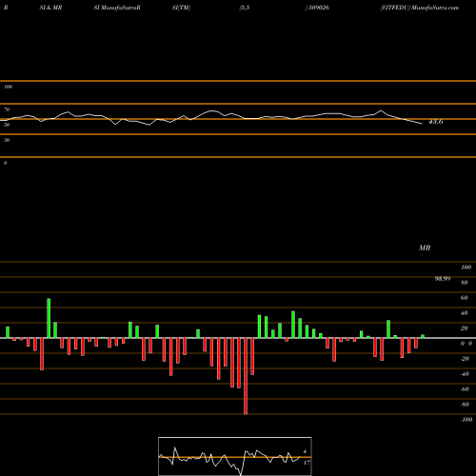Click the (VITFEDU) MunafaSutra.com header text
The height and width of the screenshot is (476, 476).
click(x=420, y=8)
